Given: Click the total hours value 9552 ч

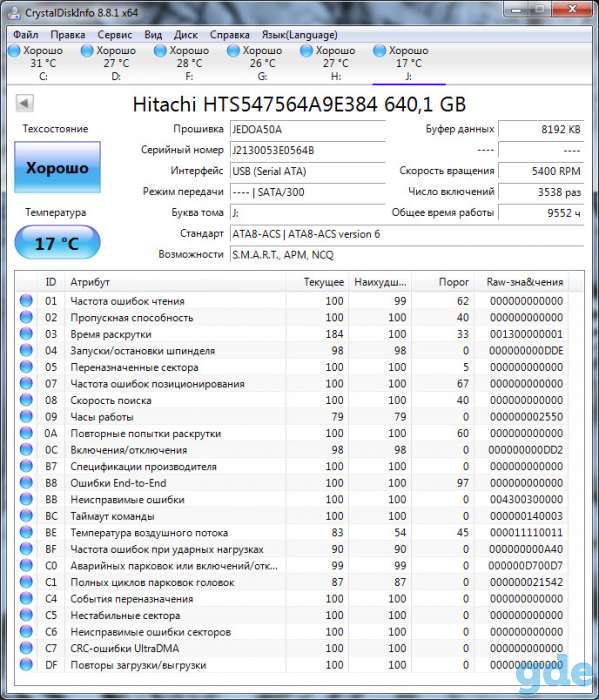Looking at the screenshot, I should click(x=541, y=213).
